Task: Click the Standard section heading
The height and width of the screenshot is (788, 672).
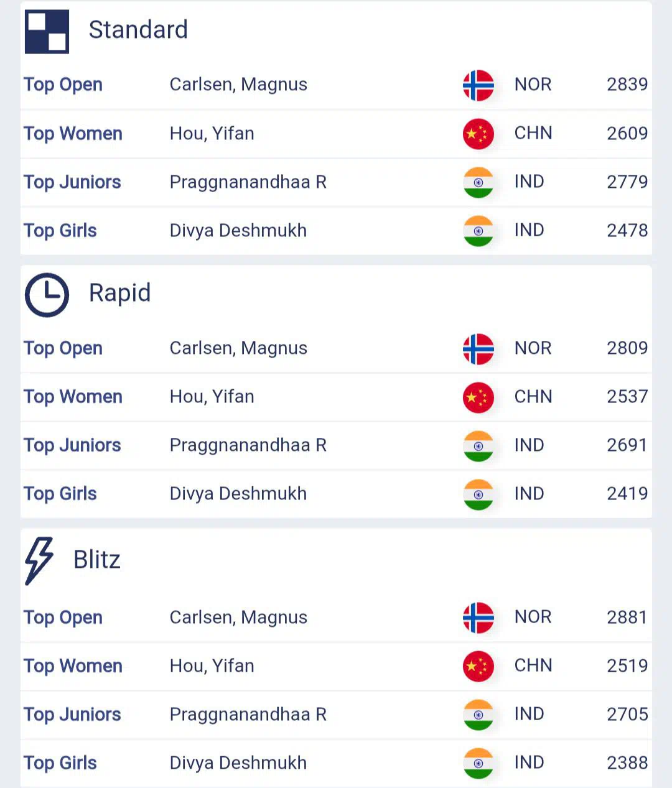Action: [138, 30]
